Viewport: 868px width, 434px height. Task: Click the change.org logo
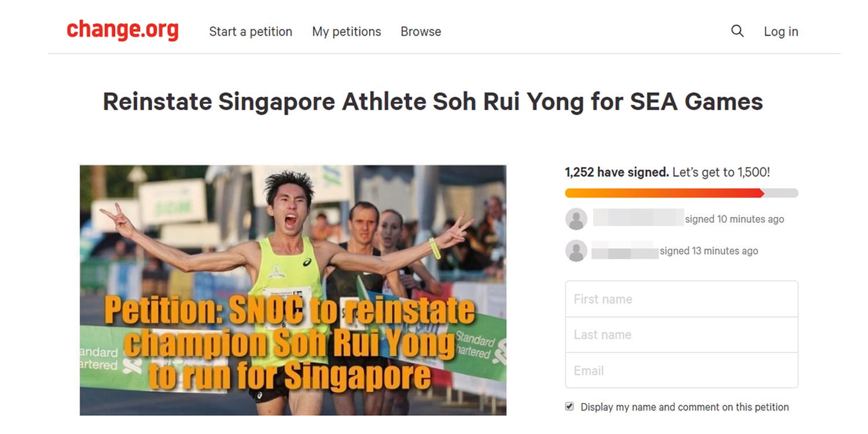pos(123,30)
